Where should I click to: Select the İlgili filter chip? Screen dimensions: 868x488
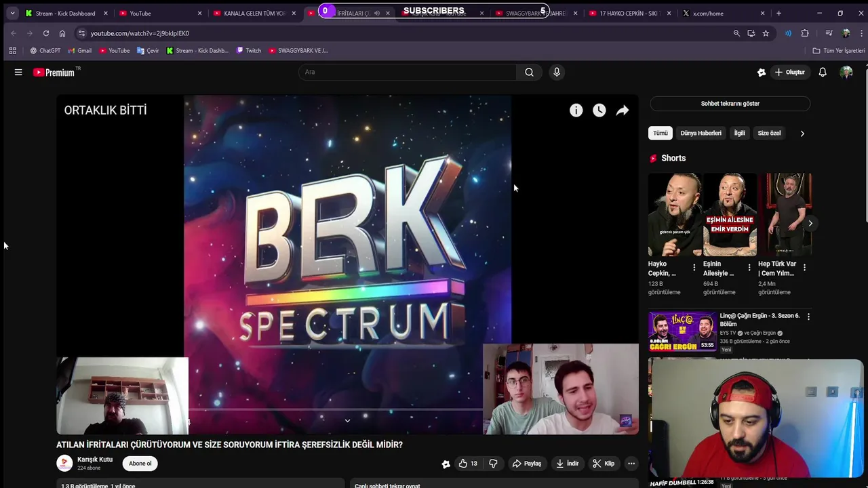tap(739, 134)
